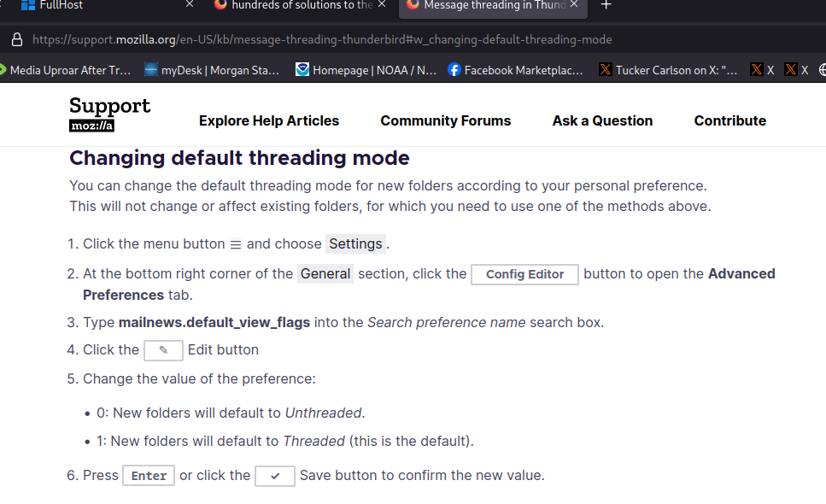
Task: Click the padlock site security icon
Action: click(16, 40)
